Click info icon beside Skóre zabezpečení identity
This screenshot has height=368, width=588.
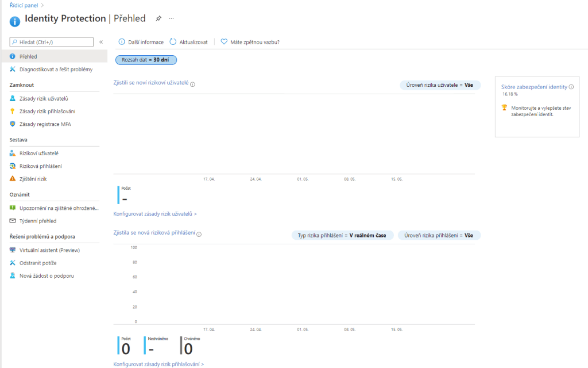click(x=571, y=87)
